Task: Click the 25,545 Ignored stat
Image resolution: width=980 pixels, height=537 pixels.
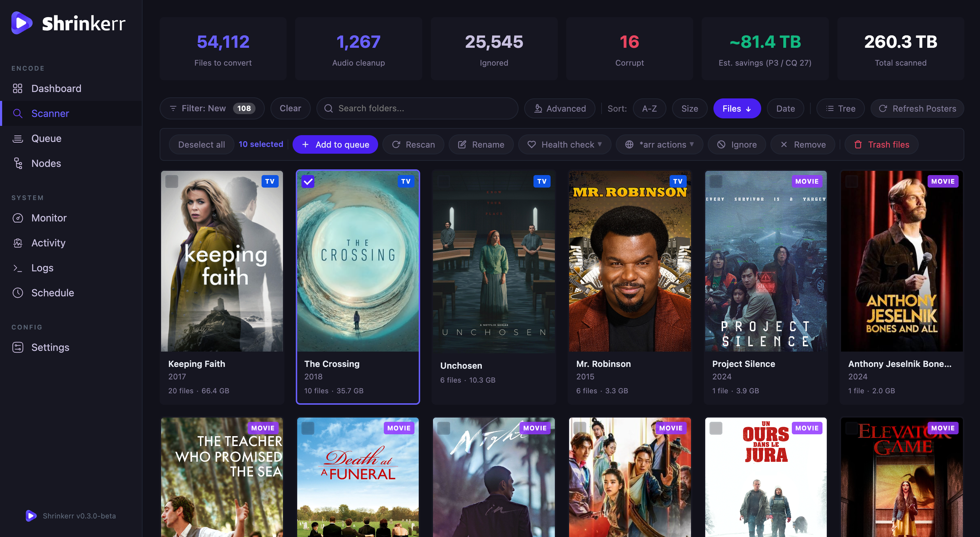Action: [494, 48]
